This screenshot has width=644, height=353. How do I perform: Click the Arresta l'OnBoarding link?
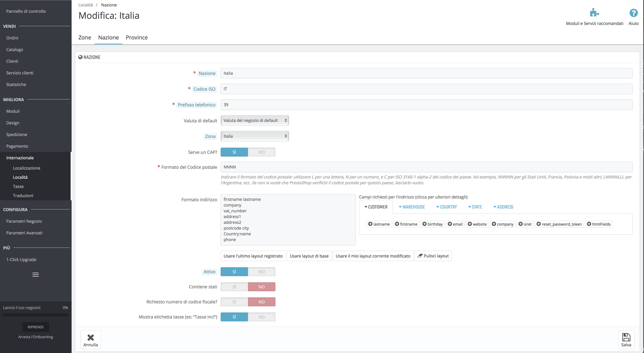tap(35, 337)
